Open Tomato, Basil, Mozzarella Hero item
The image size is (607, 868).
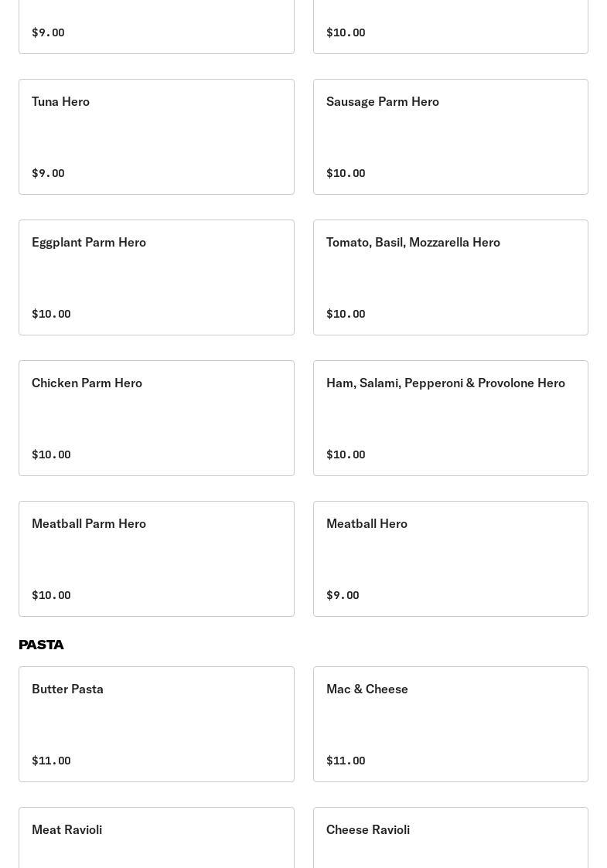(450, 277)
